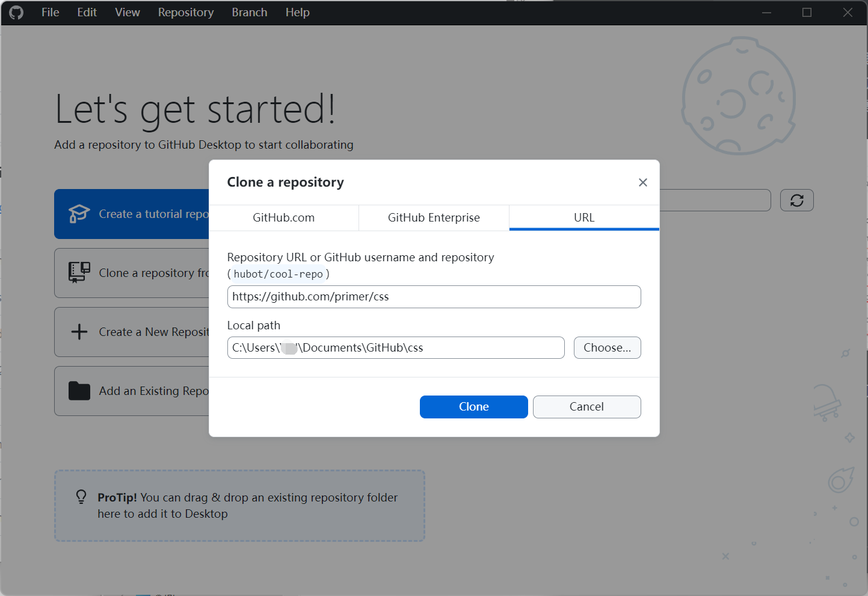Open the Help menu

click(x=297, y=13)
